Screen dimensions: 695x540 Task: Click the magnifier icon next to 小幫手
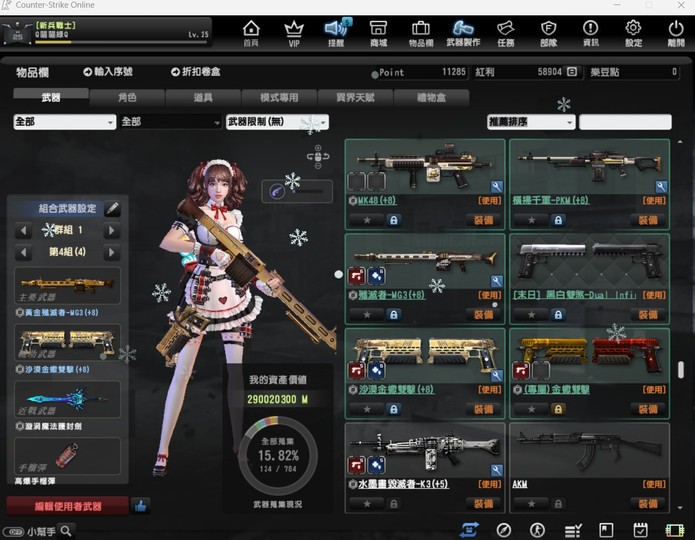(x=66, y=531)
